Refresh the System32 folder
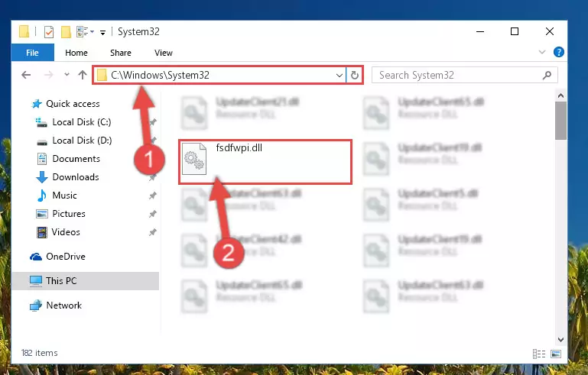The height and width of the screenshot is (375, 588). point(354,76)
